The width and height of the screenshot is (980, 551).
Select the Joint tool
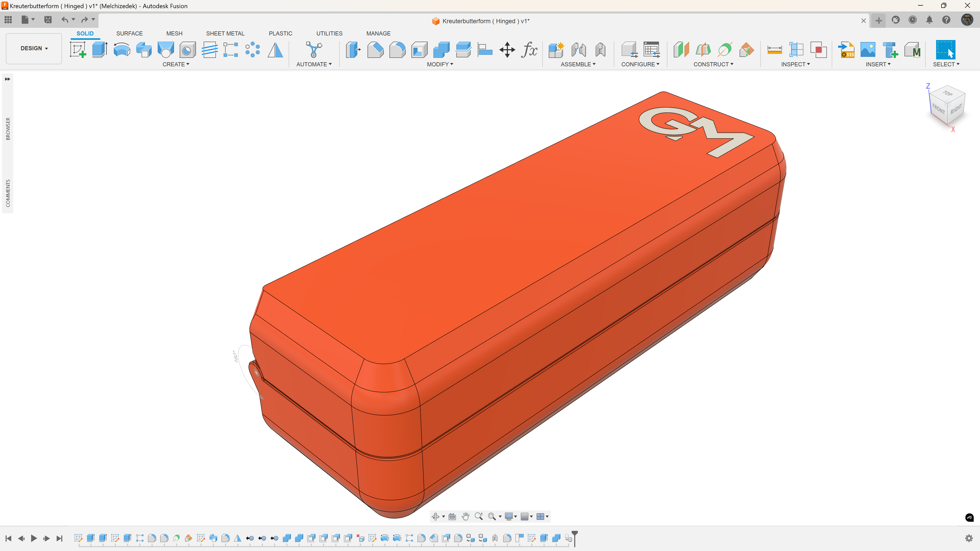(578, 50)
